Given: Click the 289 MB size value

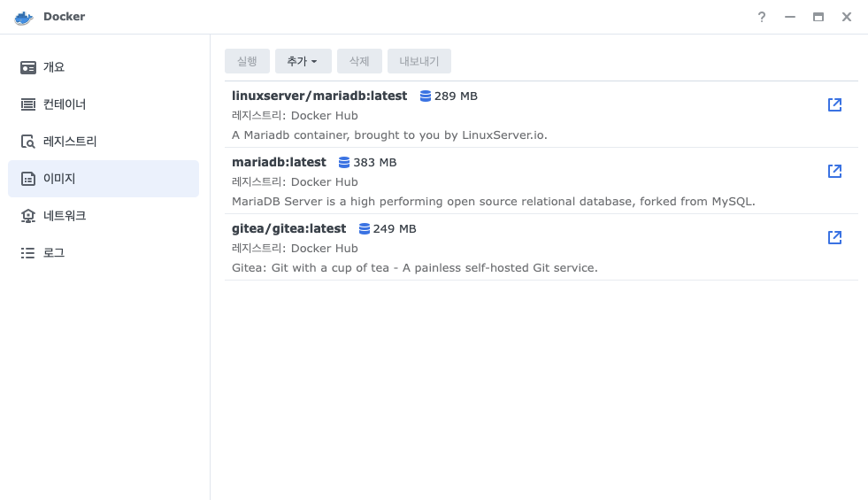Looking at the screenshot, I should 456,96.
